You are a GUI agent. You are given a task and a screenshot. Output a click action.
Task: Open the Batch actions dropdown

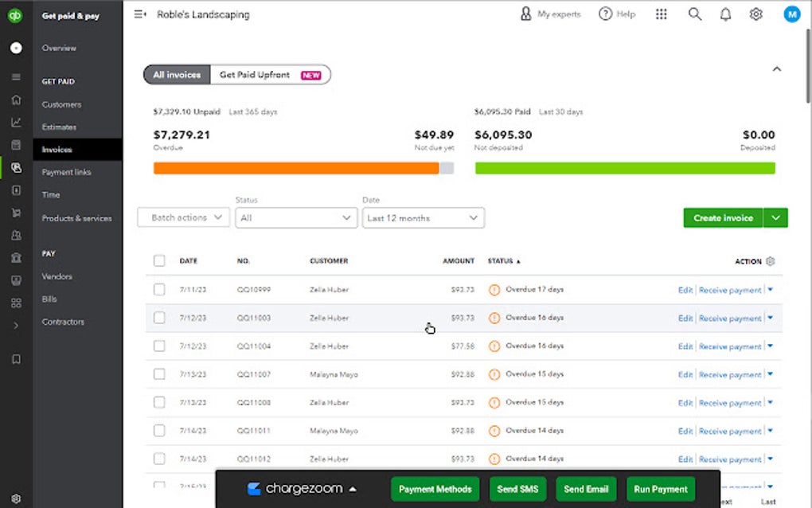(x=184, y=217)
